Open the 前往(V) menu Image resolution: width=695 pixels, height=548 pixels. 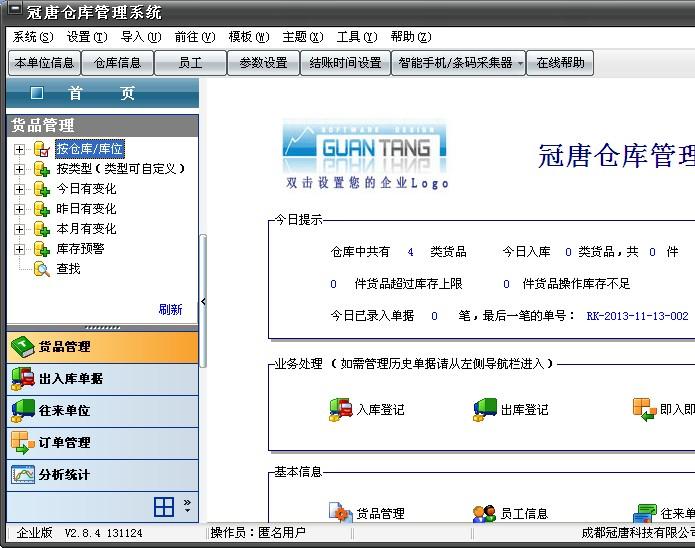tap(195, 37)
